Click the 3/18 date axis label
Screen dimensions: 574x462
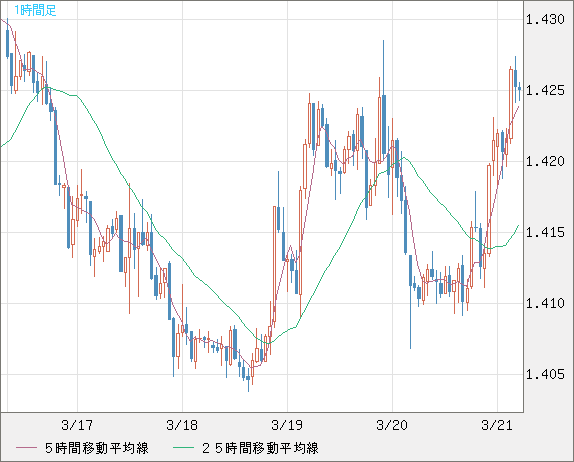182,425
